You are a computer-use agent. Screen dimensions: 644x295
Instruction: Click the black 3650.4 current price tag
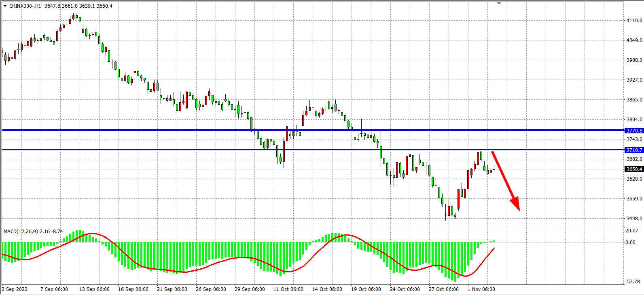point(634,169)
